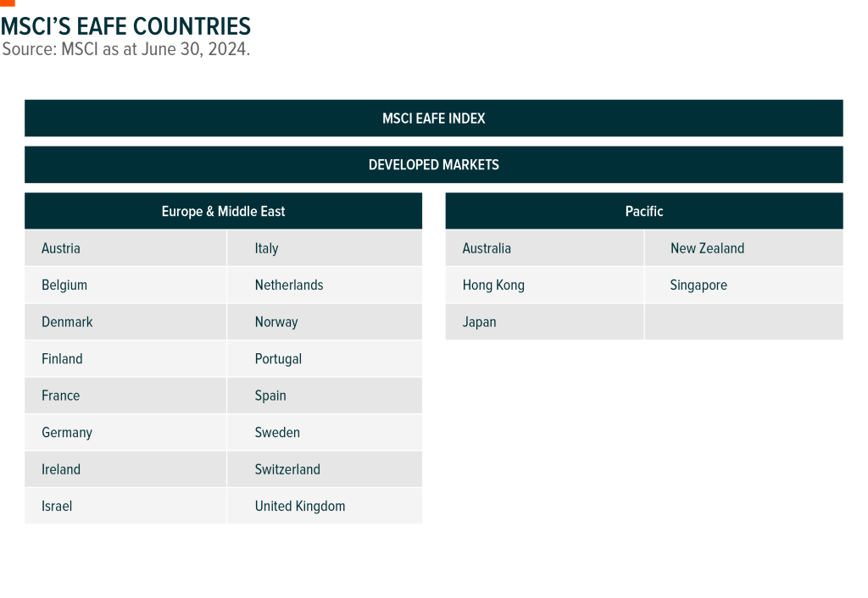The image size is (868, 598).
Task: Click the 'Norway' table cell
Action: click(325, 322)
